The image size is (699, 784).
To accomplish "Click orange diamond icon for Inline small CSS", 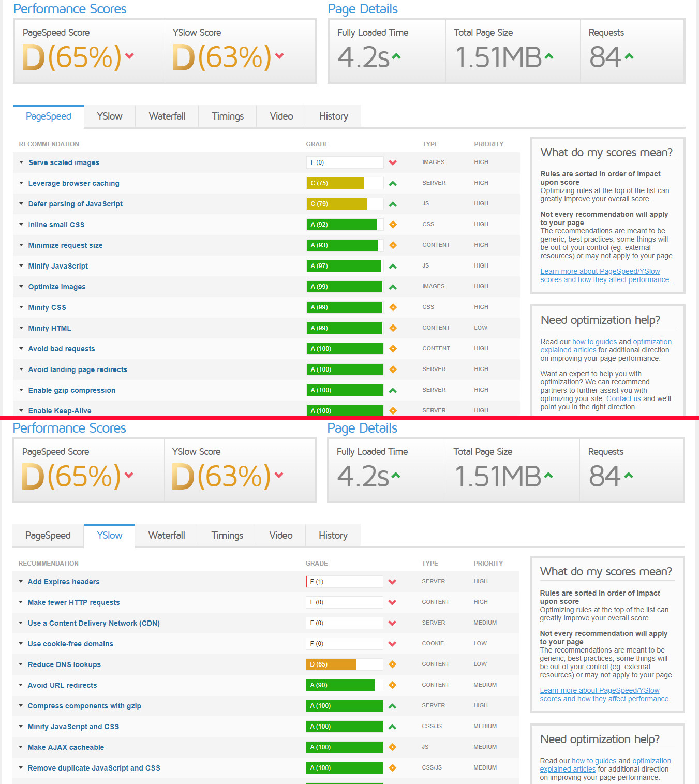I will 393,225.
